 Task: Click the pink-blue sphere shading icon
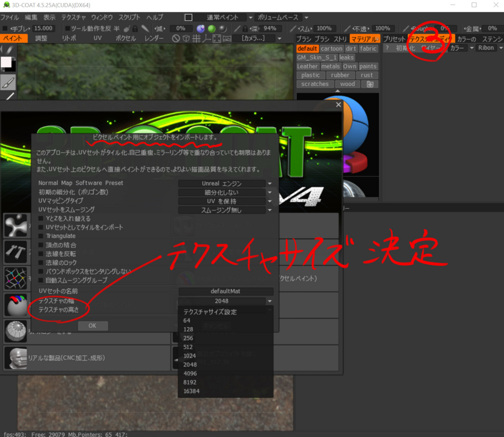pyautogui.click(x=201, y=29)
